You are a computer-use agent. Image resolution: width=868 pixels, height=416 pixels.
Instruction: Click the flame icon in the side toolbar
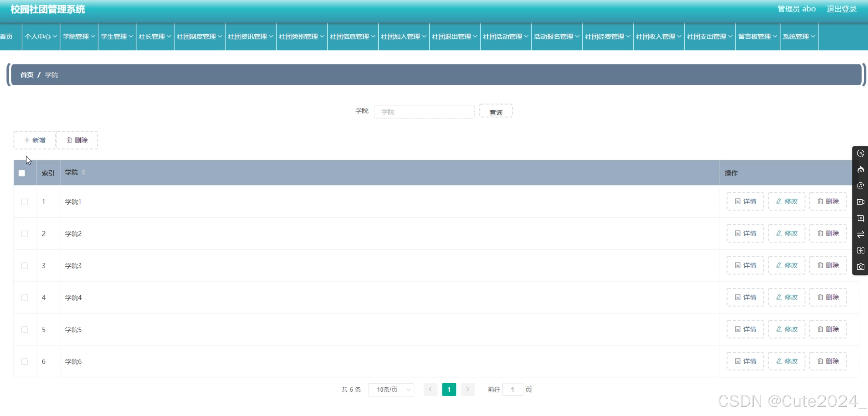860,170
